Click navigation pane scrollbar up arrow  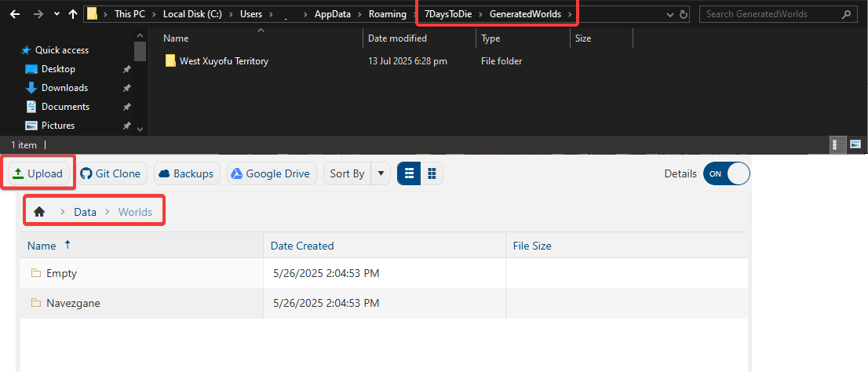(x=140, y=35)
